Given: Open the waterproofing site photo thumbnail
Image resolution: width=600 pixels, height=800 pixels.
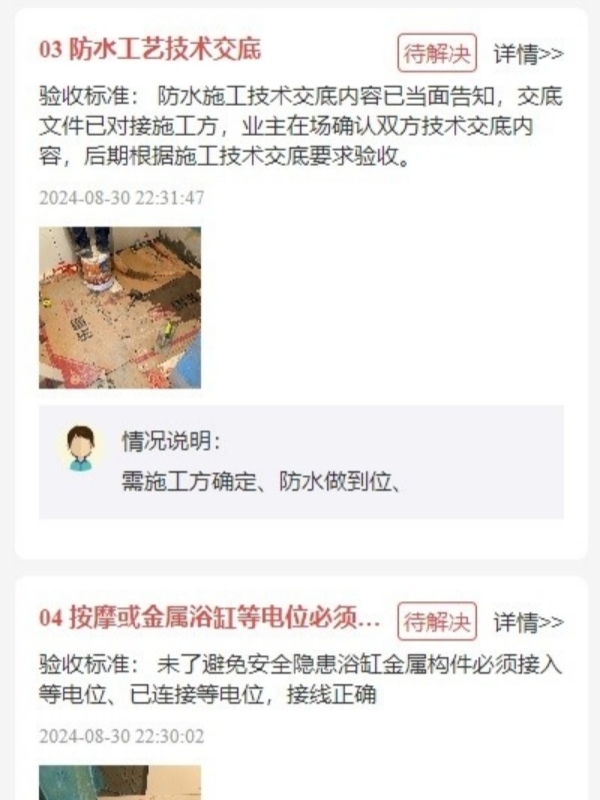Looking at the screenshot, I should [120, 308].
